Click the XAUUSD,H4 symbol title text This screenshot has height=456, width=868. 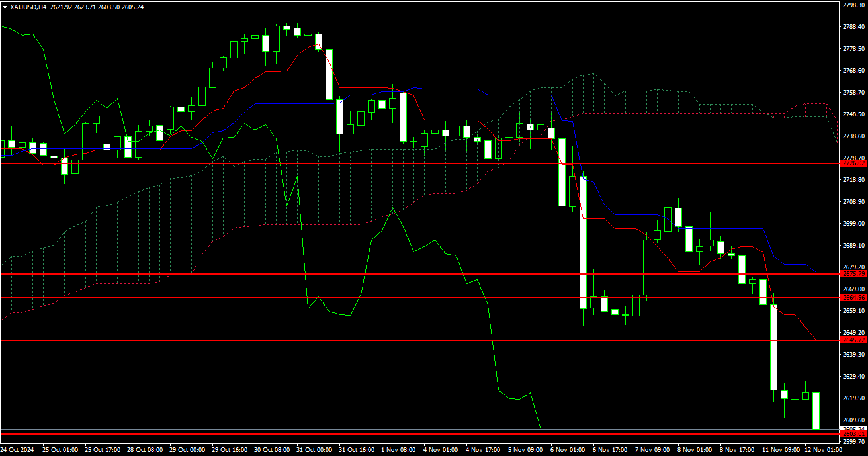[29, 7]
